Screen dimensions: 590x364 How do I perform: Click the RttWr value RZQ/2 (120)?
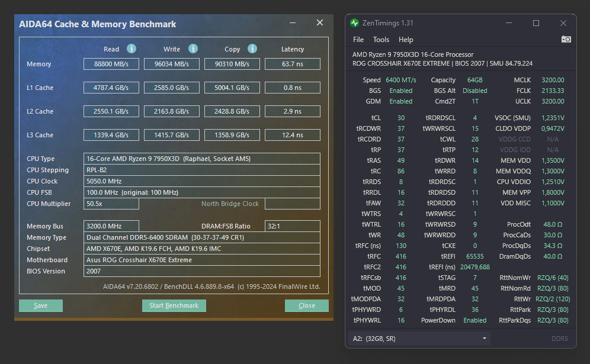(x=553, y=299)
